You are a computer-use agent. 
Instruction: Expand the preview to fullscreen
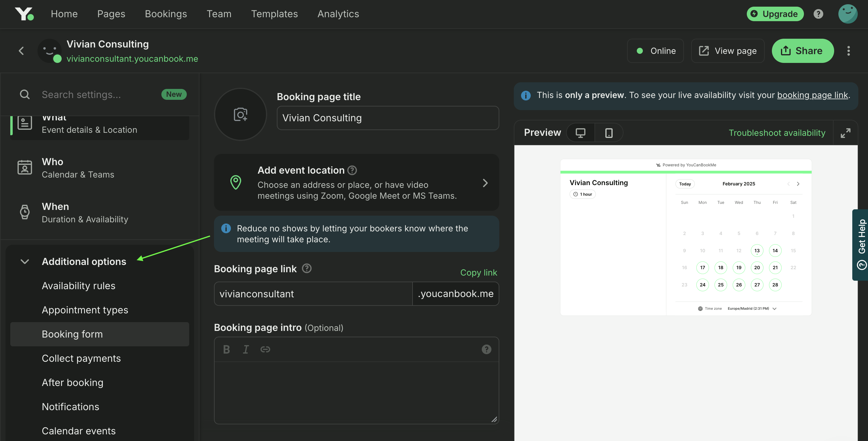pyautogui.click(x=846, y=132)
